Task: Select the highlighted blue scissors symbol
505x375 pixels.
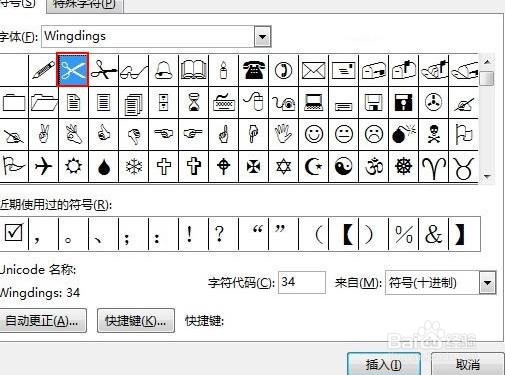Action: [73, 70]
